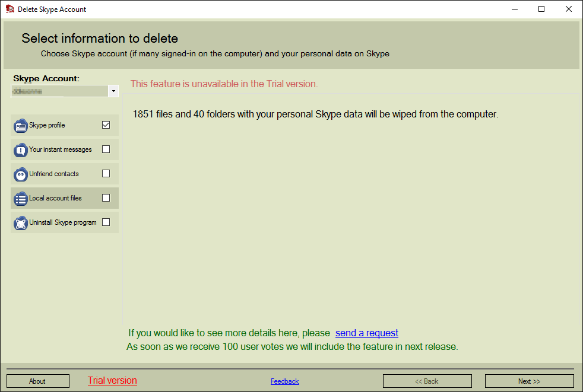Select the Uninstall Skype program label
Image resolution: width=583 pixels, height=392 pixels.
click(63, 222)
